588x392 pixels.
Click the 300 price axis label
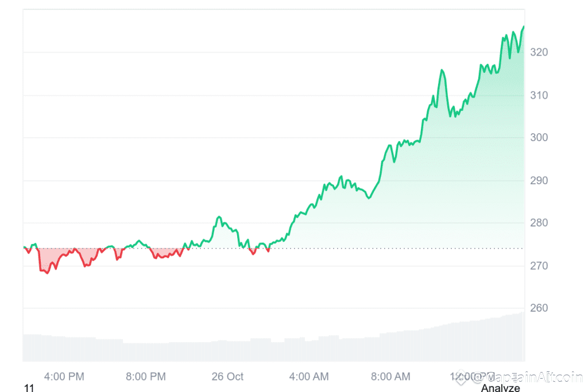pos(539,138)
